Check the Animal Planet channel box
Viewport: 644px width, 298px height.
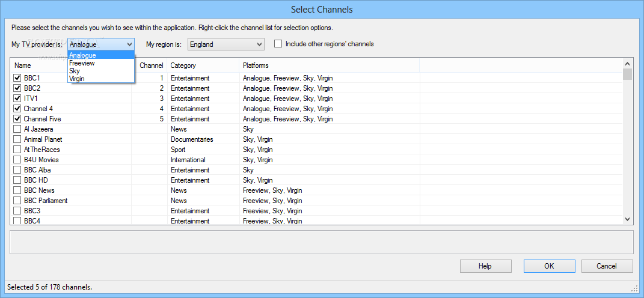pos(17,139)
